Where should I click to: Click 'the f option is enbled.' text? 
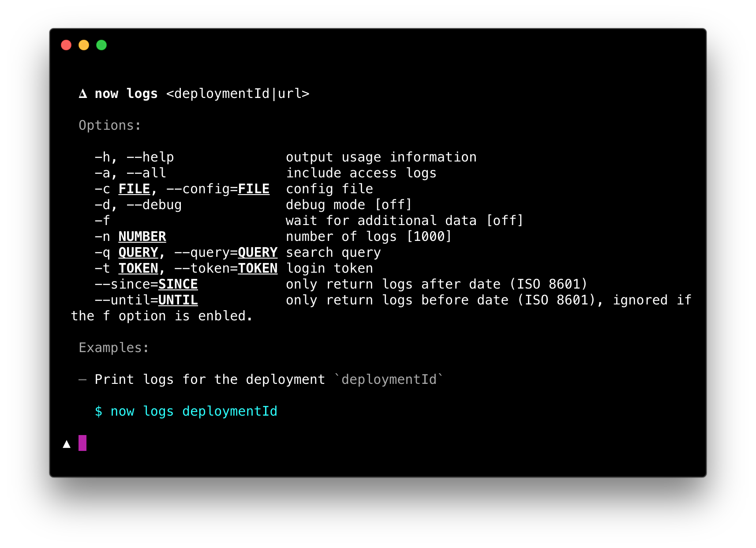162,316
